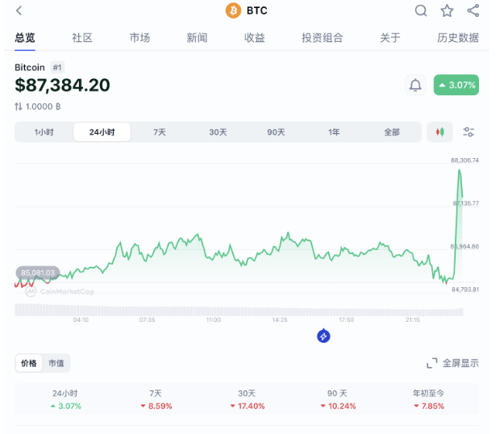This screenshot has width=504, height=434.
Task: Click the 年初至今 7.85% stat
Action: point(428,399)
